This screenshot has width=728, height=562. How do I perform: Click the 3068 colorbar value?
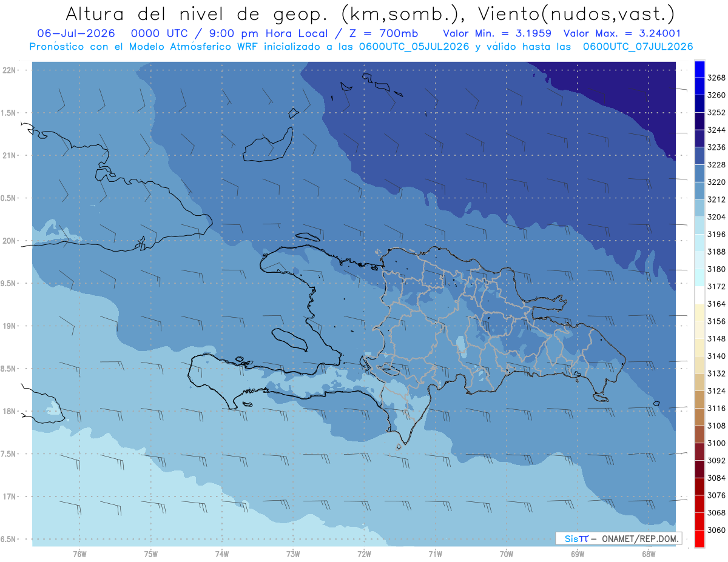[717, 513]
